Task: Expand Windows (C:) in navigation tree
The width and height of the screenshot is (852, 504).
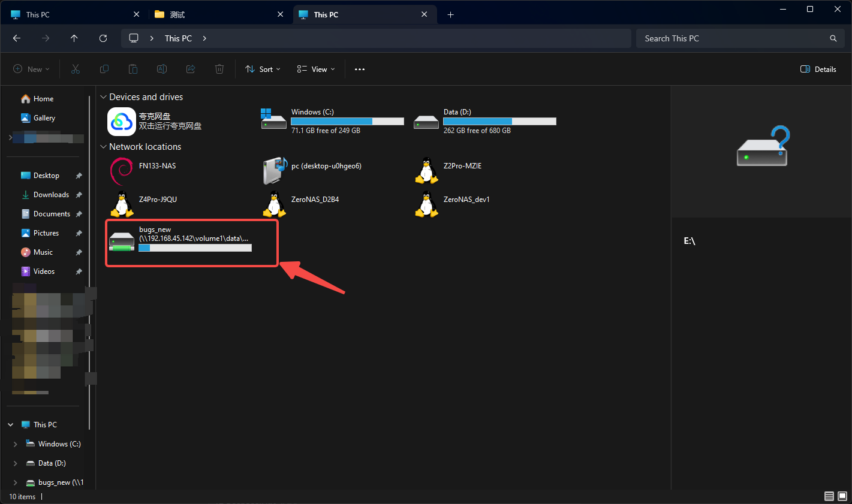Action: click(16, 444)
